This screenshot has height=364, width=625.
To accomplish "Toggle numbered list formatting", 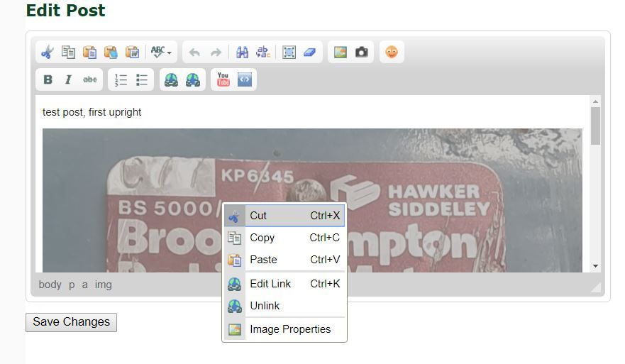I will 121,79.
